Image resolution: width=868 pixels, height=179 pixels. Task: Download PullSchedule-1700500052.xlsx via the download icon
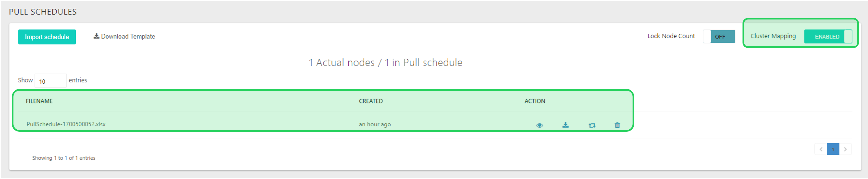click(x=566, y=125)
